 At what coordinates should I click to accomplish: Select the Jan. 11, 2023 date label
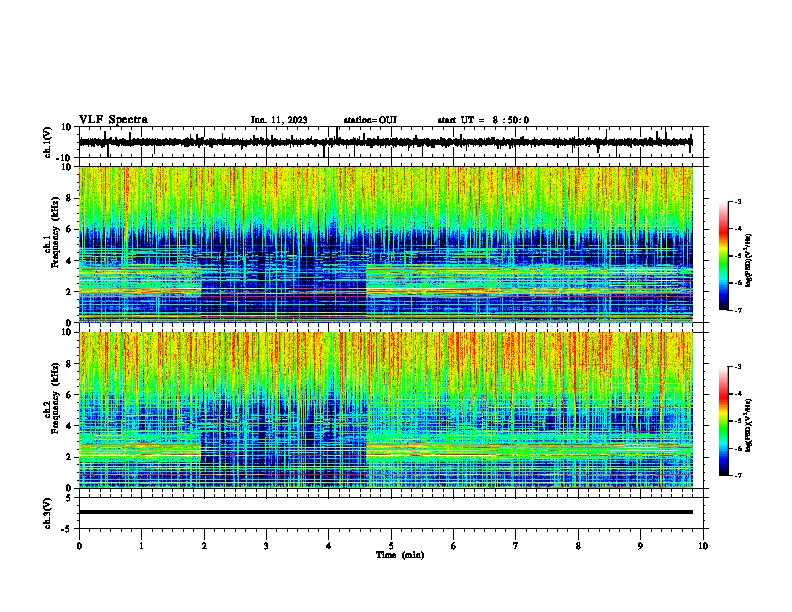pyautogui.click(x=279, y=120)
